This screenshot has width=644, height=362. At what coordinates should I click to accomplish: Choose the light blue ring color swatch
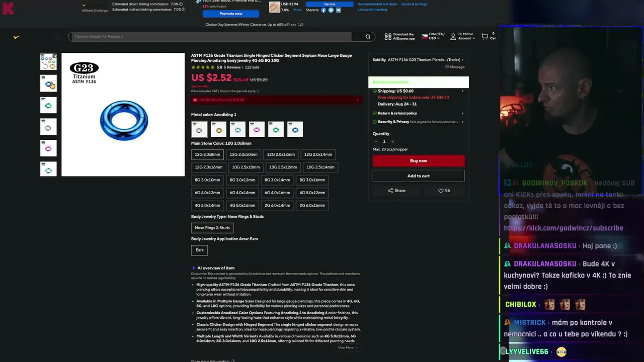(x=237, y=129)
